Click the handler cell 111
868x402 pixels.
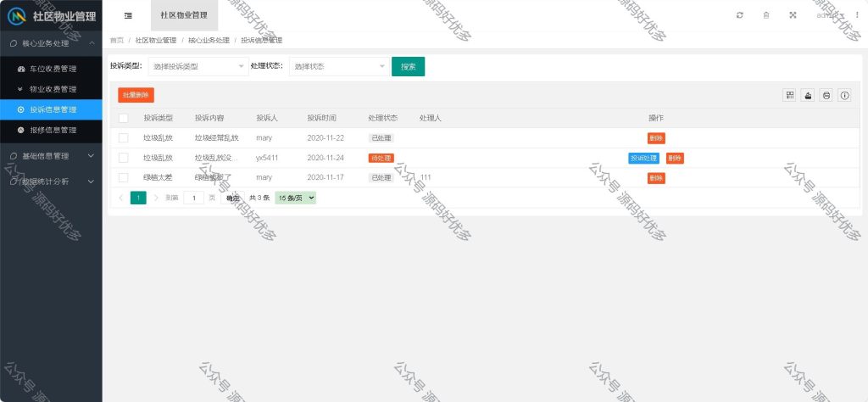coord(426,178)
